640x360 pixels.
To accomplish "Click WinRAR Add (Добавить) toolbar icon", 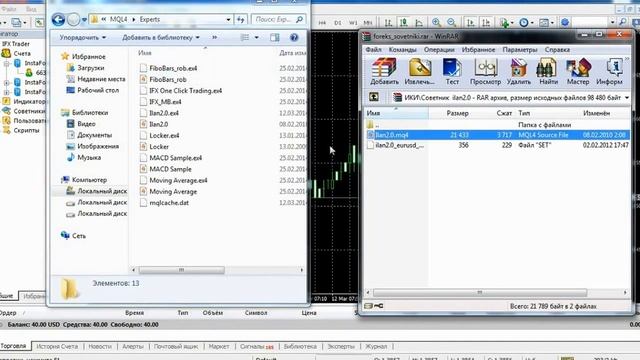I will click(x=384, y=72).
